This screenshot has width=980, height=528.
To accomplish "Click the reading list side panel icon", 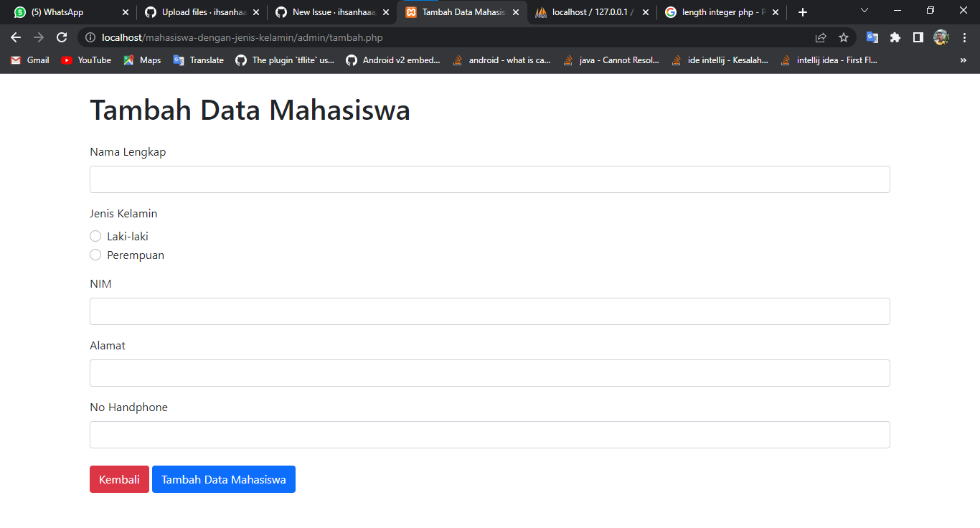I will pos(919,37).
